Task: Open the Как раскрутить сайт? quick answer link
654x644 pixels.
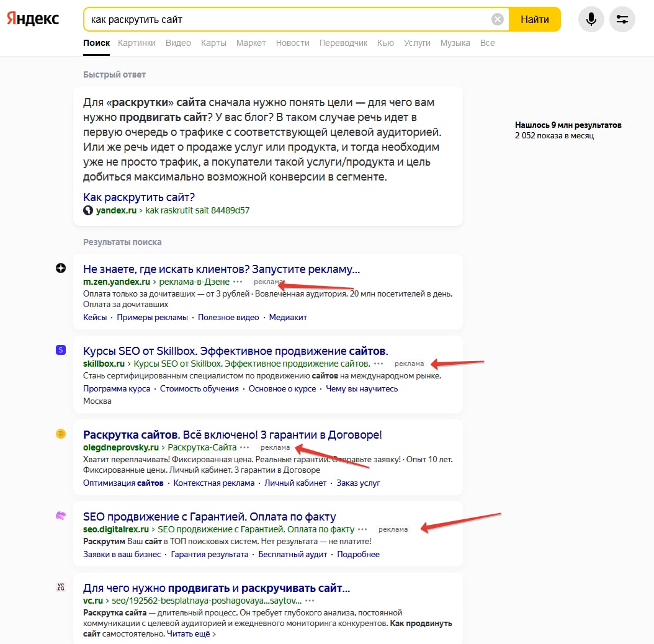Action: [x=139, y=197]
